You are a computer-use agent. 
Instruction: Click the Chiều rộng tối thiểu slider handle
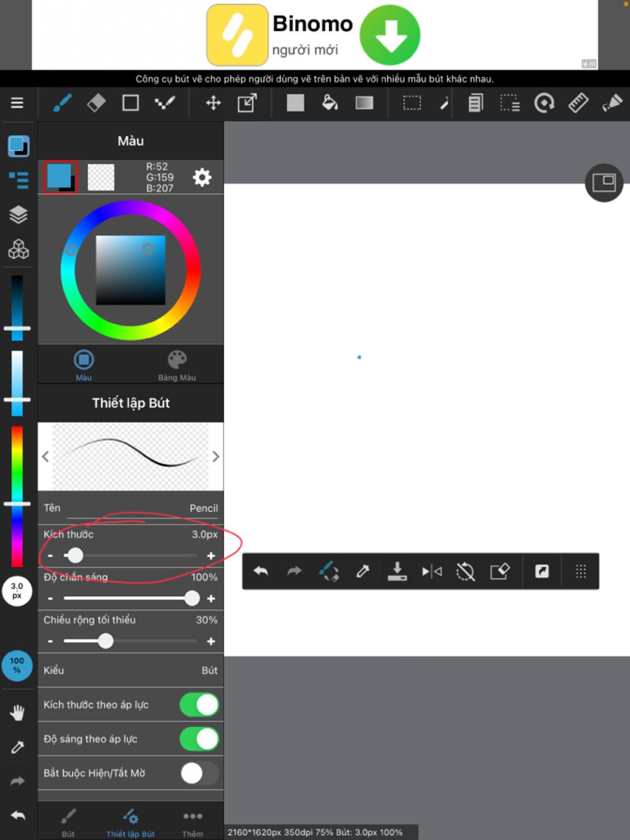(106, 641)
